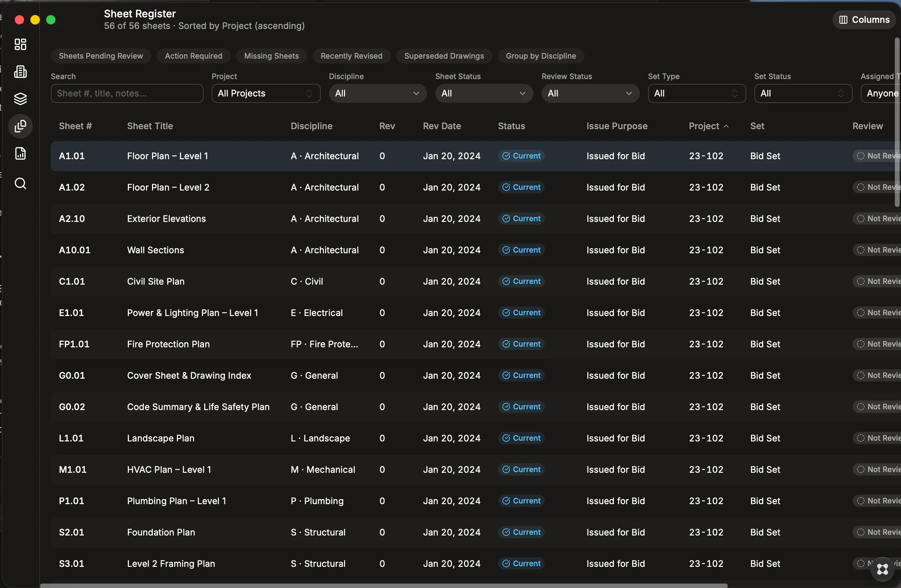The width and height of the screenshot is (901, 588).
Task: Sort by Issue Purpose column header
Action: (617, 126)
